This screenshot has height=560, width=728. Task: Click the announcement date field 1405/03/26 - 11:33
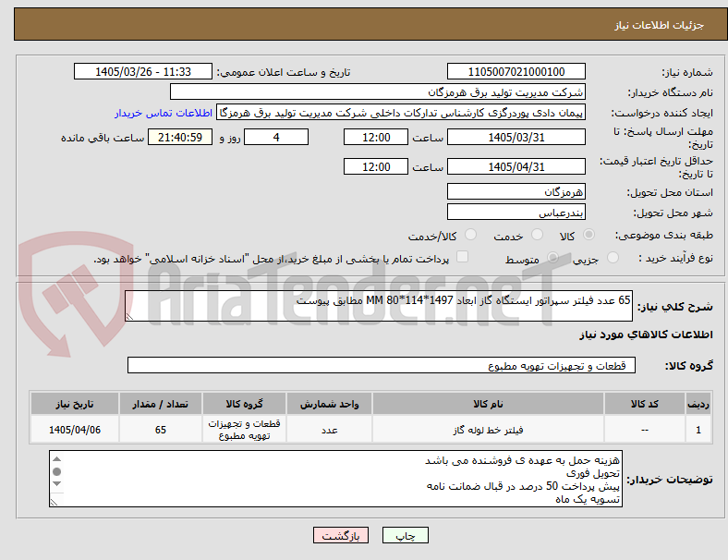[x=143, y=72]
